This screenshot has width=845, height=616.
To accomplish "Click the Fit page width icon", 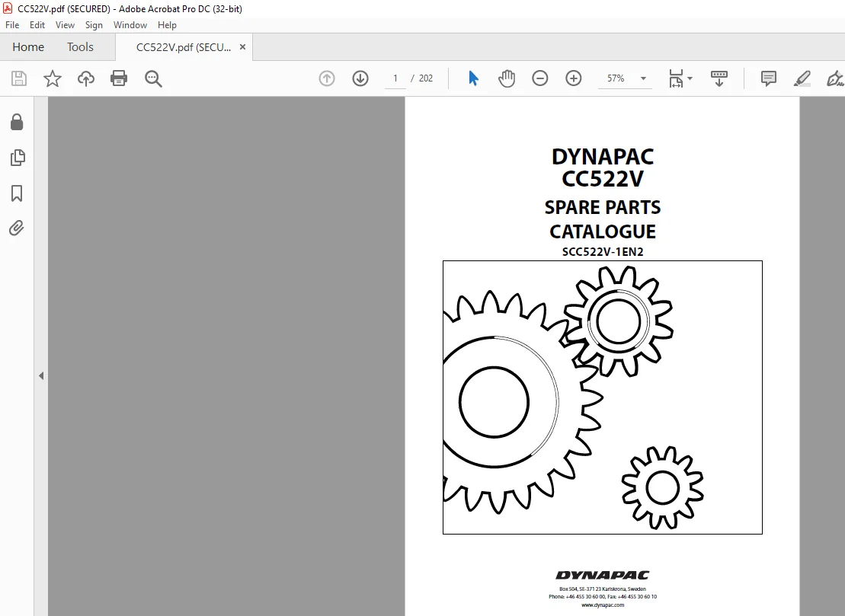I will point(676,78).
